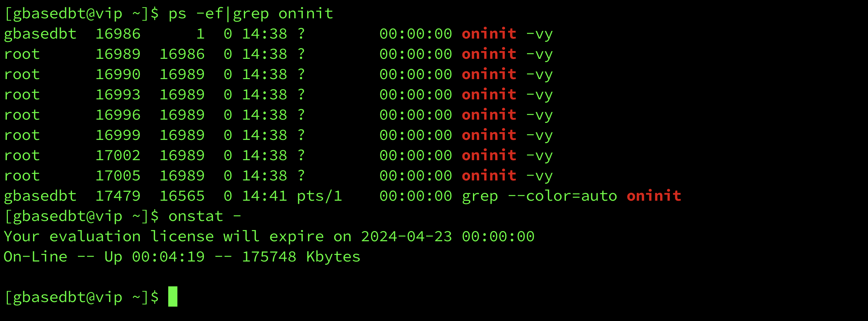The width and height of the screenshot is (868, 321).
Task: Click the uptime value 00:04:19
Action: (168, 257)
